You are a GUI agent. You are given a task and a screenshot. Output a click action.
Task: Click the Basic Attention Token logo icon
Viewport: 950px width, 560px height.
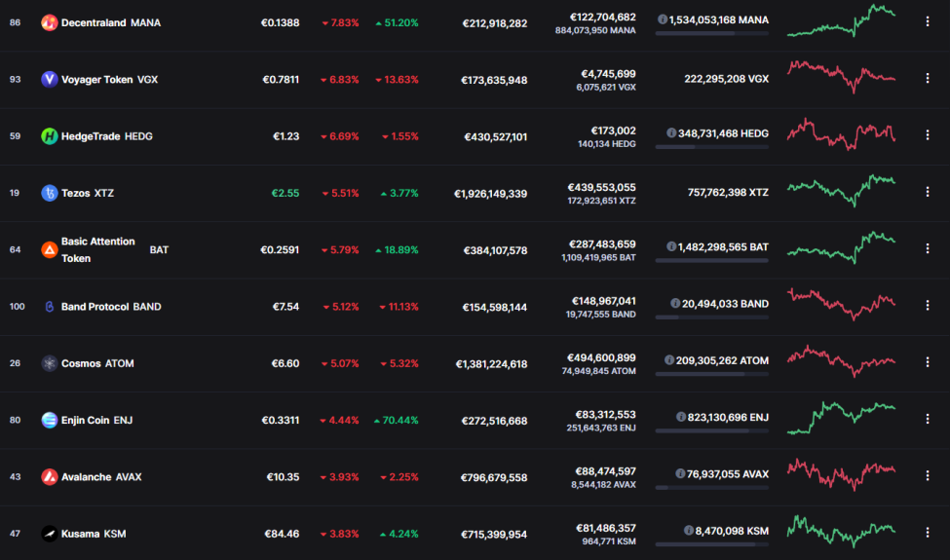[49, 249]
